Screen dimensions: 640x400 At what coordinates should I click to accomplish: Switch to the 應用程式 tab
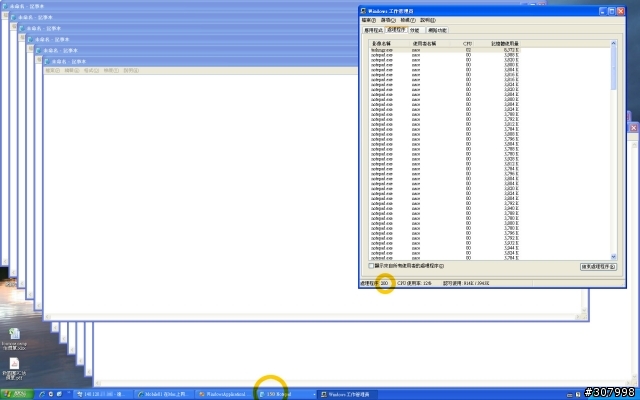[x=373, y=30]
